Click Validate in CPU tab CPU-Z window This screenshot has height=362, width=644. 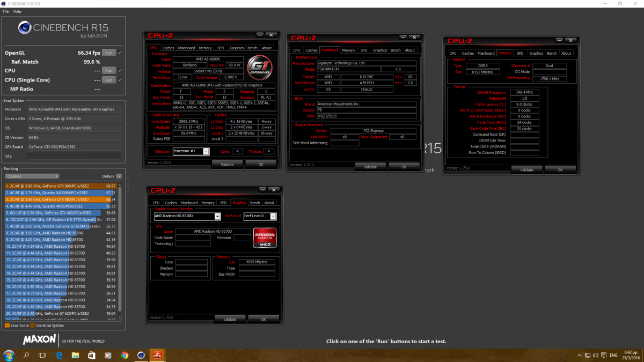pyautogui.click(x=228, y=164)
